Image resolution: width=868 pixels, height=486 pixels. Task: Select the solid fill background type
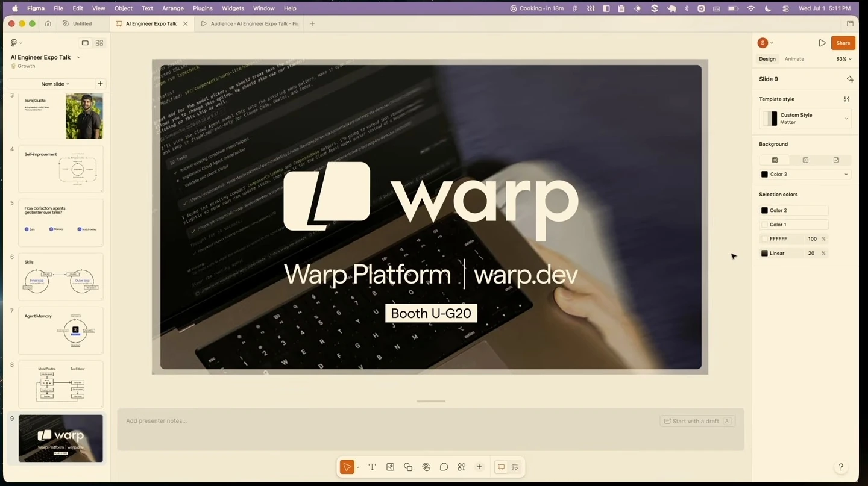(775, 160)
